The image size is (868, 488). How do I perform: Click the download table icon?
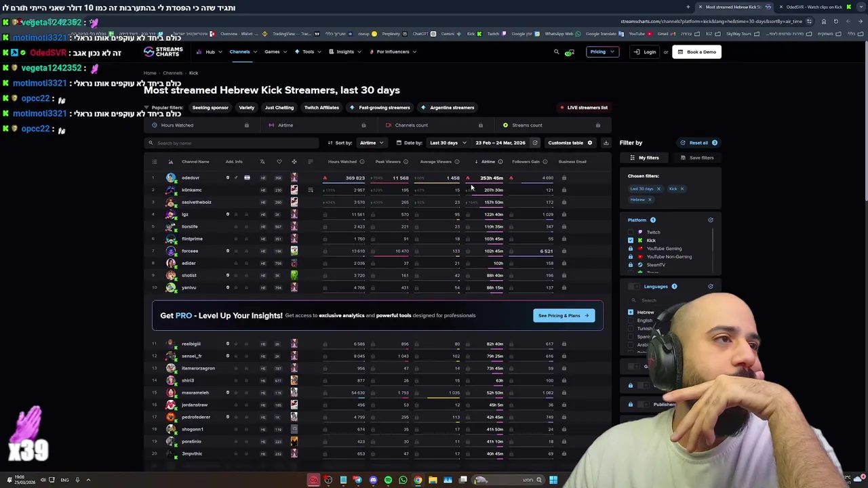pyautogui.click(x=606, y=143)
